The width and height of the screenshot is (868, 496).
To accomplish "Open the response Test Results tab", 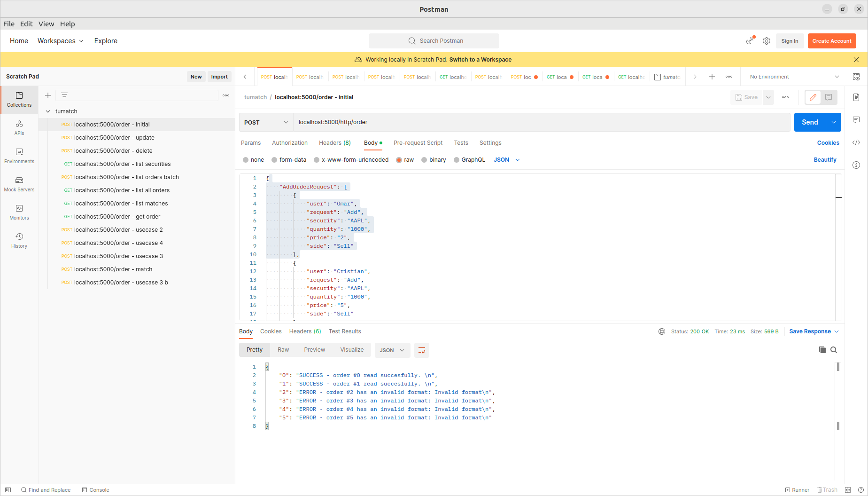I will [x=345, y=331].
